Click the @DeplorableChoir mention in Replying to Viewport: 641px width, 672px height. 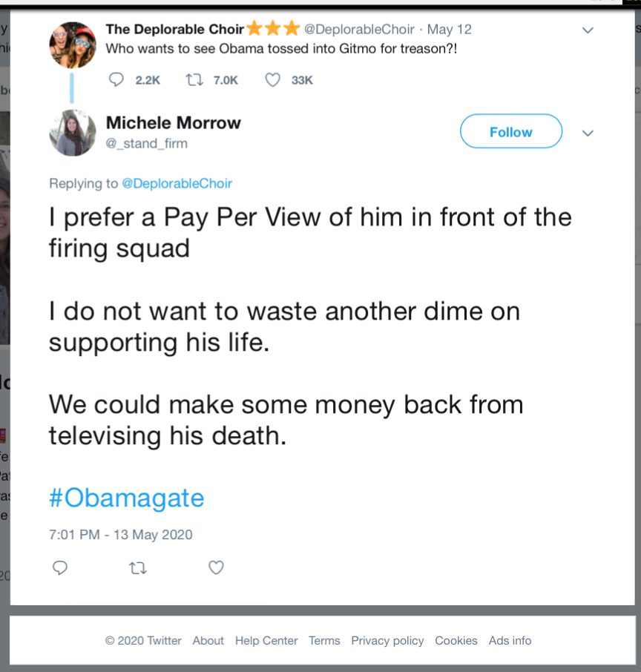pos(177,183)
